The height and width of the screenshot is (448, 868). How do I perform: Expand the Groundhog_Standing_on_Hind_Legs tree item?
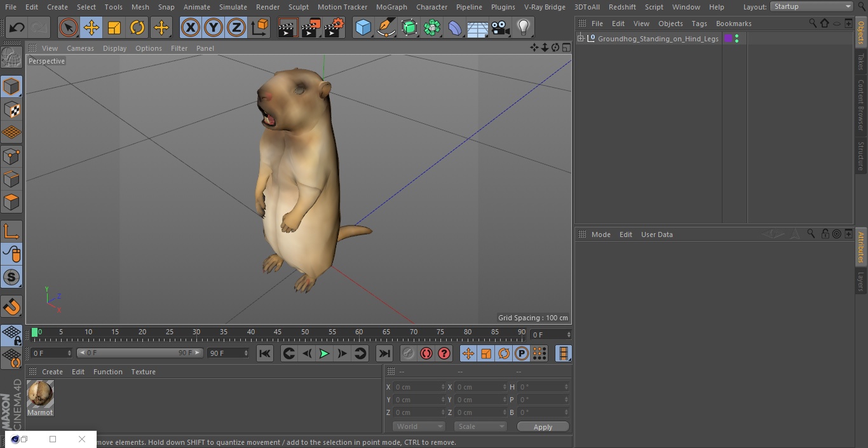[580, 39]
